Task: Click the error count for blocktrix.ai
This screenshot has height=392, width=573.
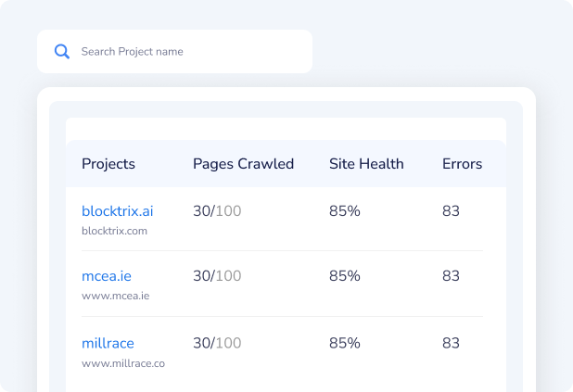Action: point(451,211)
